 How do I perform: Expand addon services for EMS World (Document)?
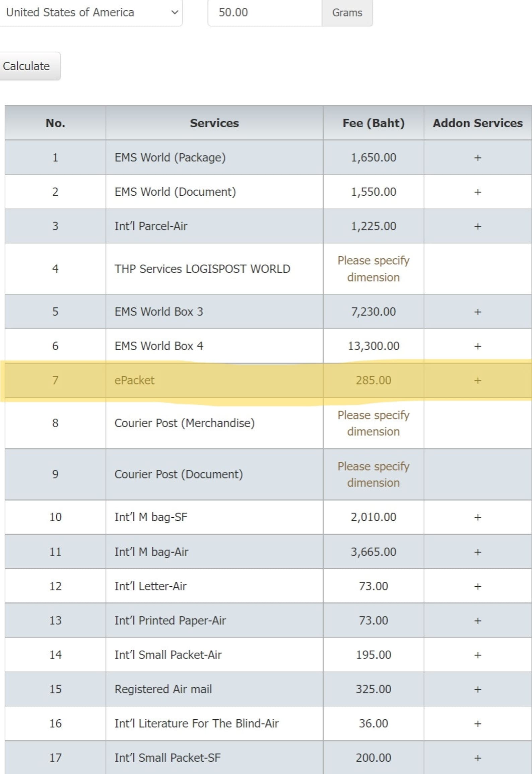478,192
